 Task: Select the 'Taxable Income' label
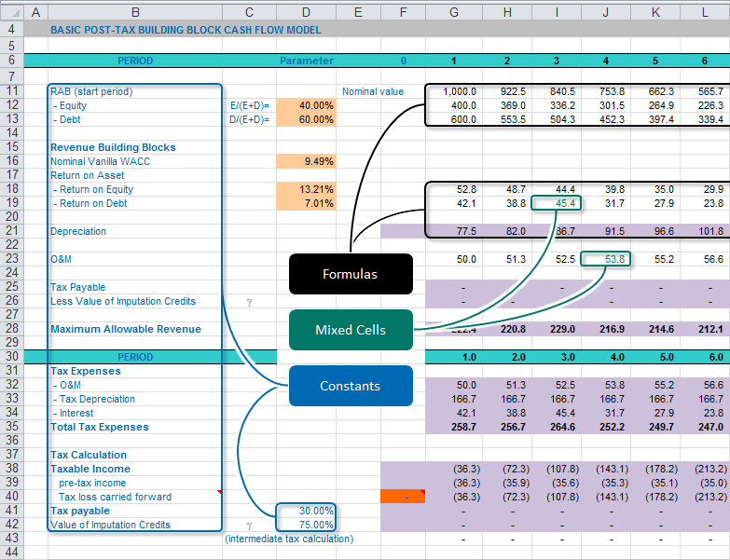(x=90, y=469)
